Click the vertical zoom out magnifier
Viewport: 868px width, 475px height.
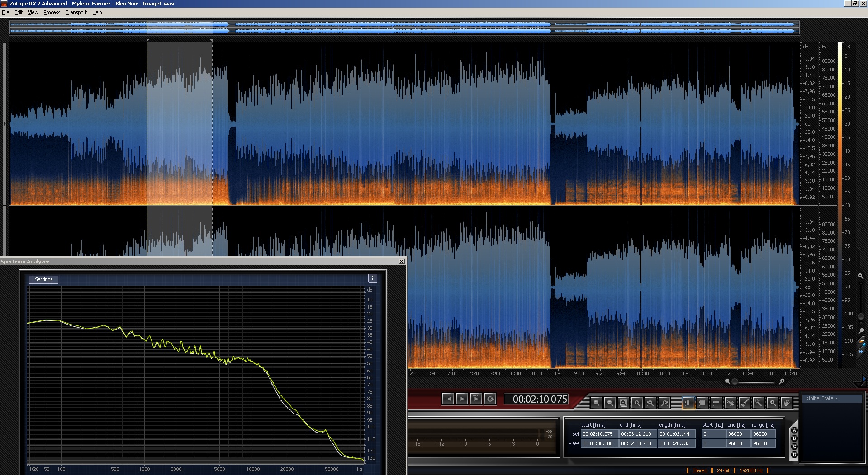861,331
